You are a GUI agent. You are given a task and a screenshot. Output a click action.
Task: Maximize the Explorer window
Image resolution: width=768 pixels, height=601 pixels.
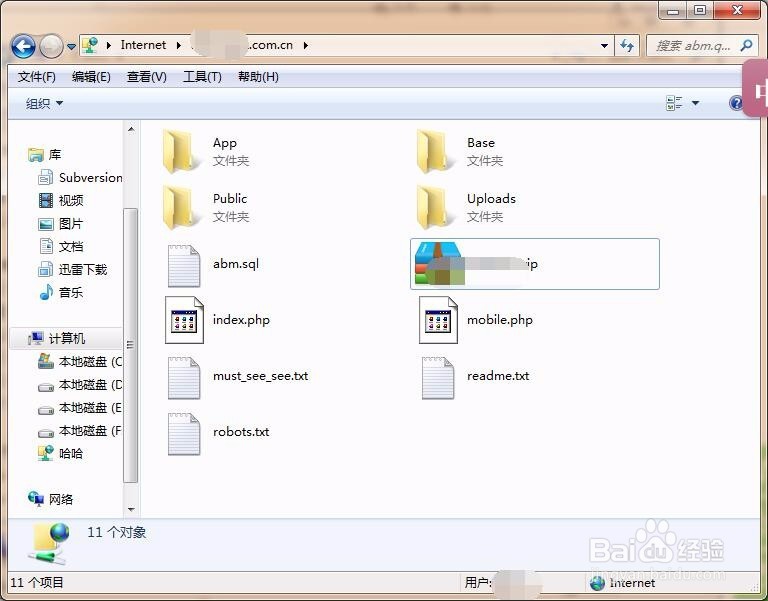pyautogui.click(x=700, y=10)
